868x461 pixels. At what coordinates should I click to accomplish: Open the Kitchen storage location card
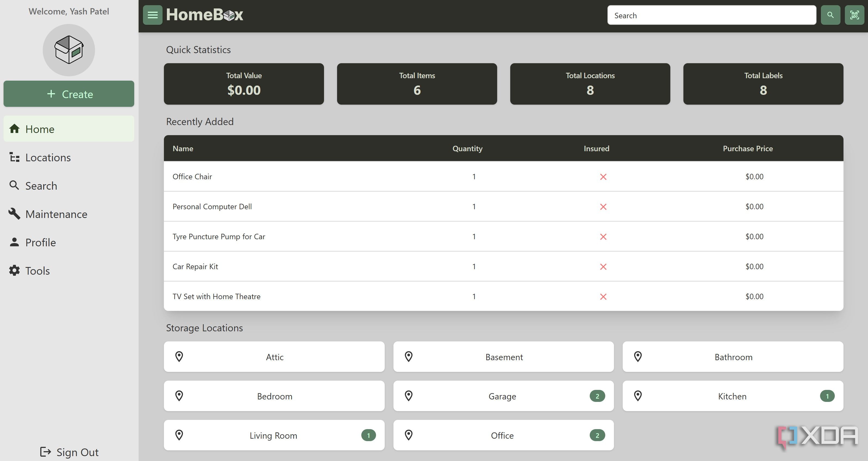pyautogui.click(x=733, y=396)
